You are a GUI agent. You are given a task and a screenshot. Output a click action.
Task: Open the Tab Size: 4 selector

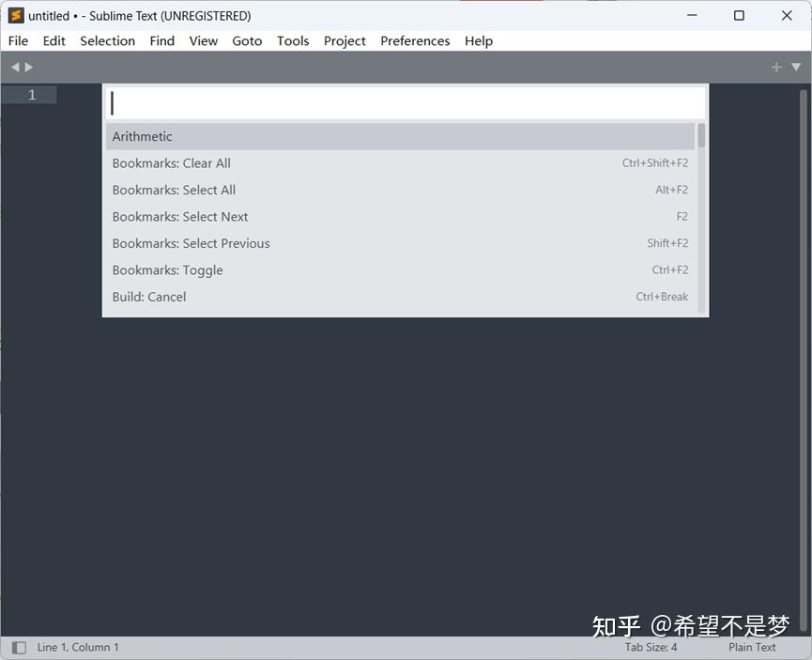click(653, 647)
